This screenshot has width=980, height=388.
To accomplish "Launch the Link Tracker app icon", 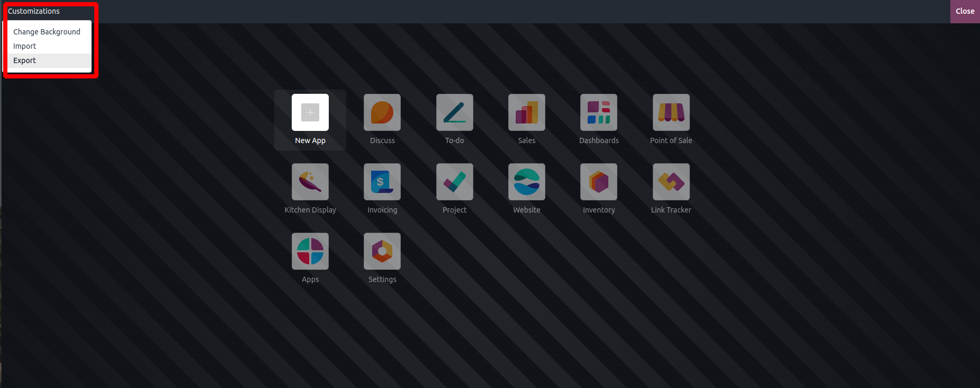I will click(671, 182).
